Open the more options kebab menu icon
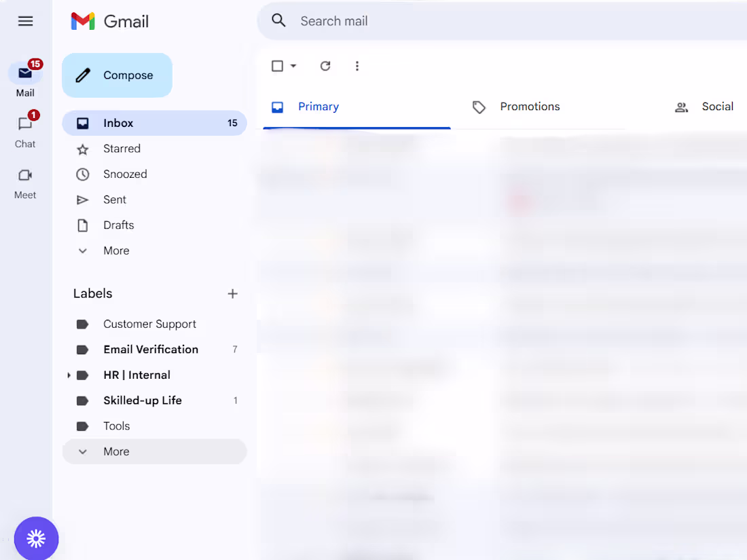Screen dimensions: 747x560 (357, 66)
